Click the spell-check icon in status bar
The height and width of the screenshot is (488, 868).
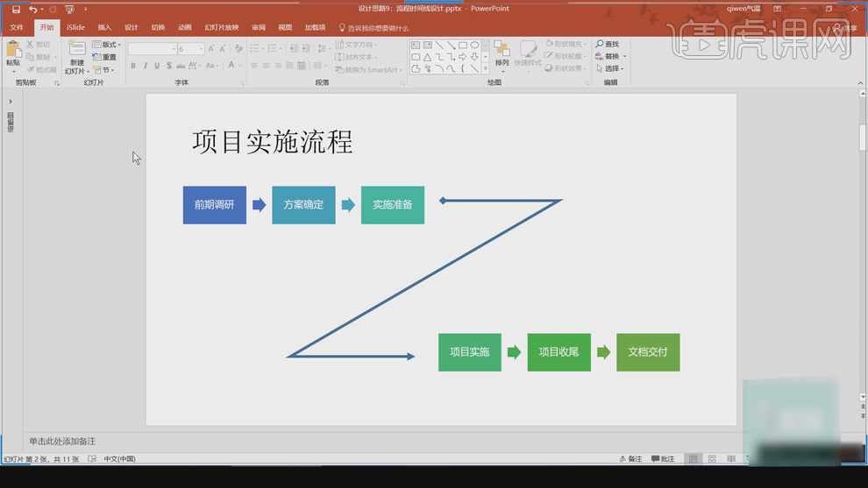click(92, 459)
